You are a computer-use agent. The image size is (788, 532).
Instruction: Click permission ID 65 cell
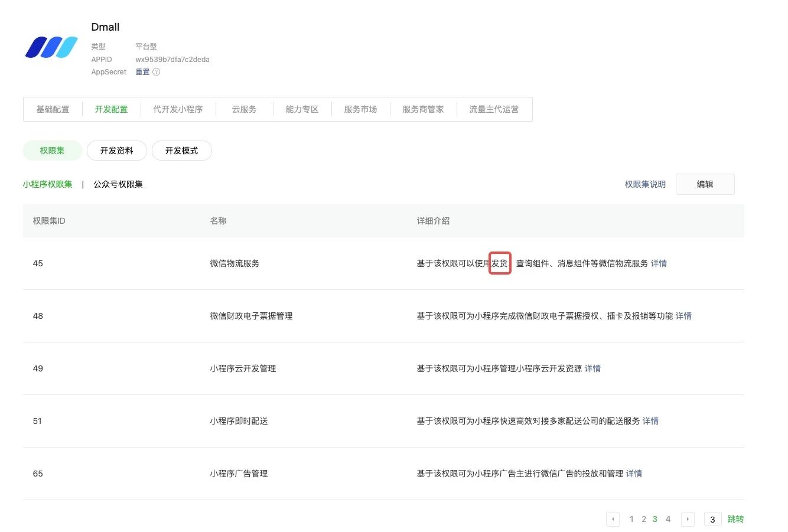(x=38, y=474)
